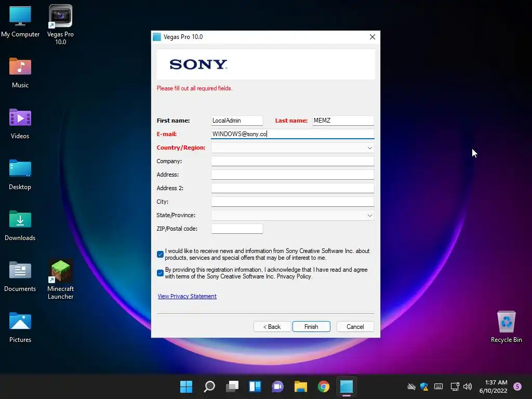Image resolution: width=532 pixels, height=399 pixels.
Task: Select the Music folder icon
Action: [20, 73]
